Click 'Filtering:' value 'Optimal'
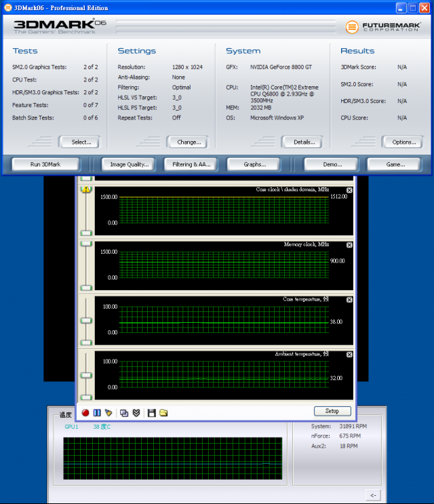The image size is (434, 504). pos(181,87)
